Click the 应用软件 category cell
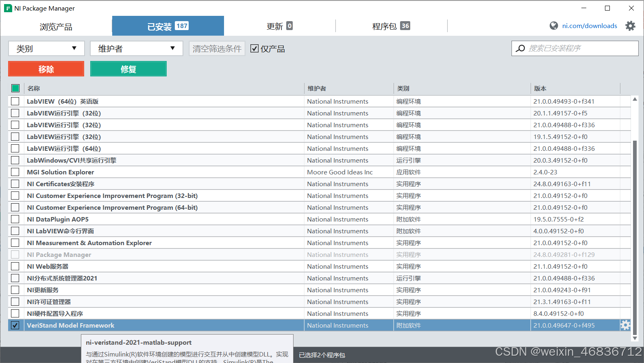The image size is (644, 363). coord(409,172)
